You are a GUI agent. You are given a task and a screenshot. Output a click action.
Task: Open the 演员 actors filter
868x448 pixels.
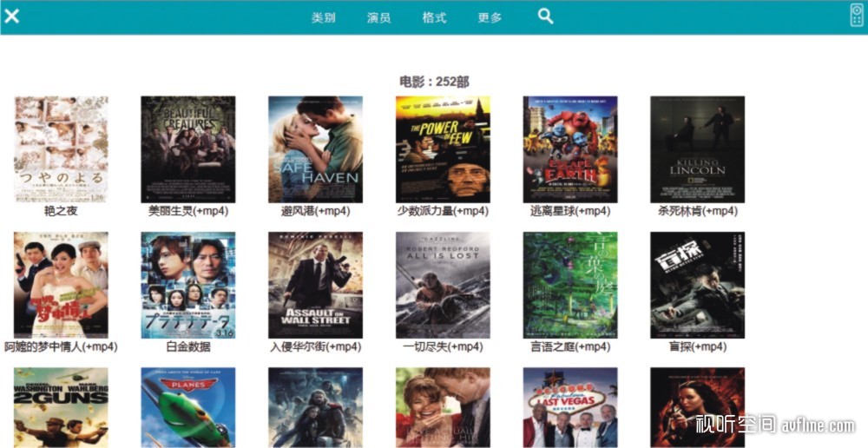[x=378, y=17]
